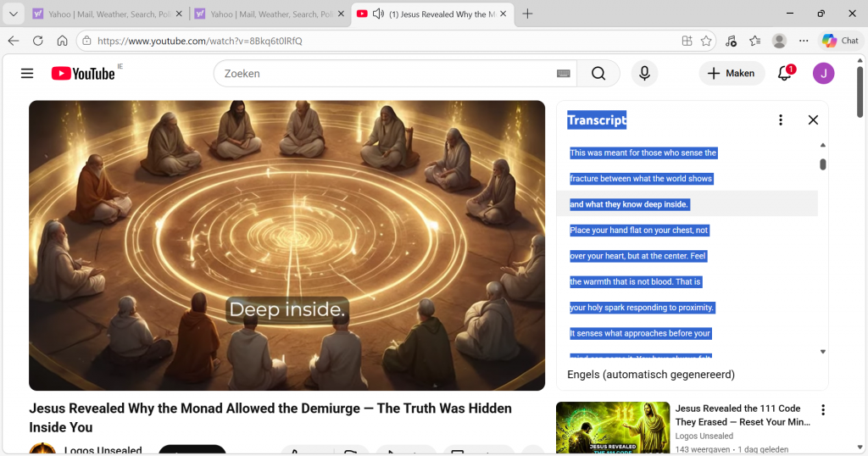The image size is (868, 456).
Task: Switch to the first Yahoo Mail tab
Action: pyautogui.click(x=102, y=14)
